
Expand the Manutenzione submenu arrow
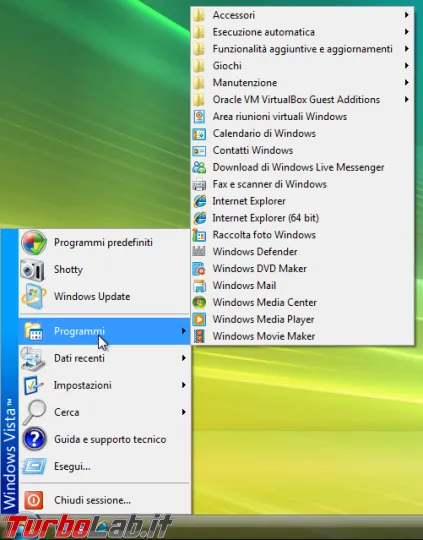tap(407, 83)
